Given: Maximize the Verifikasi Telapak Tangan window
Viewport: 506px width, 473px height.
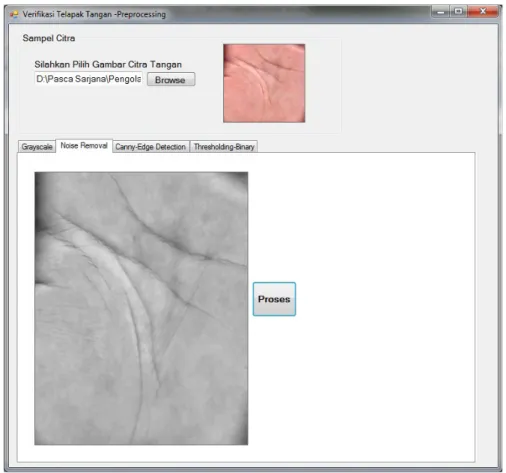Looking at the screenshot, I should point(458,12).
